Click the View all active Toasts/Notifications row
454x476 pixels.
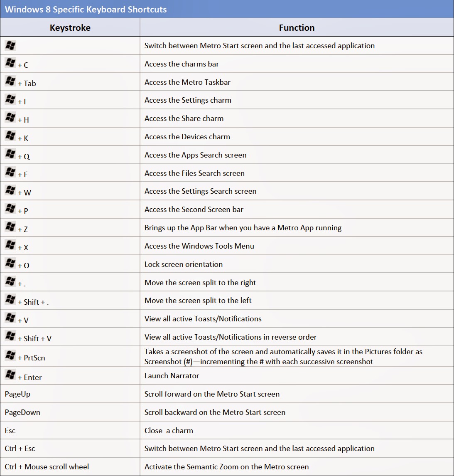(x=203, y=318)
